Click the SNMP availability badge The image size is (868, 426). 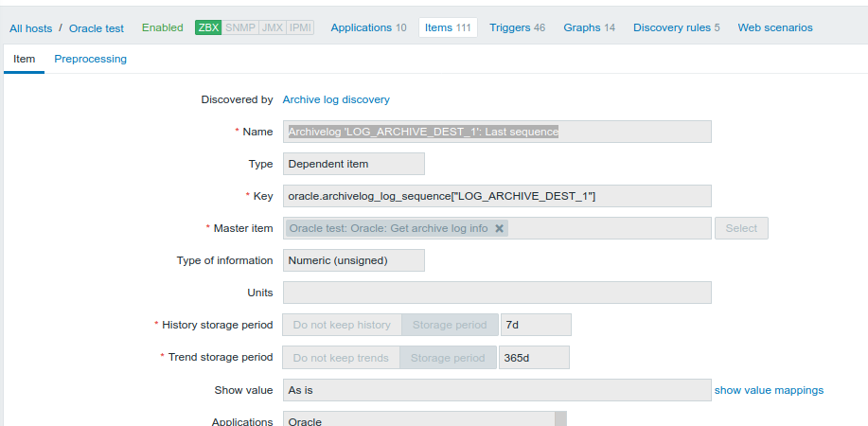[x=240, y=27]
